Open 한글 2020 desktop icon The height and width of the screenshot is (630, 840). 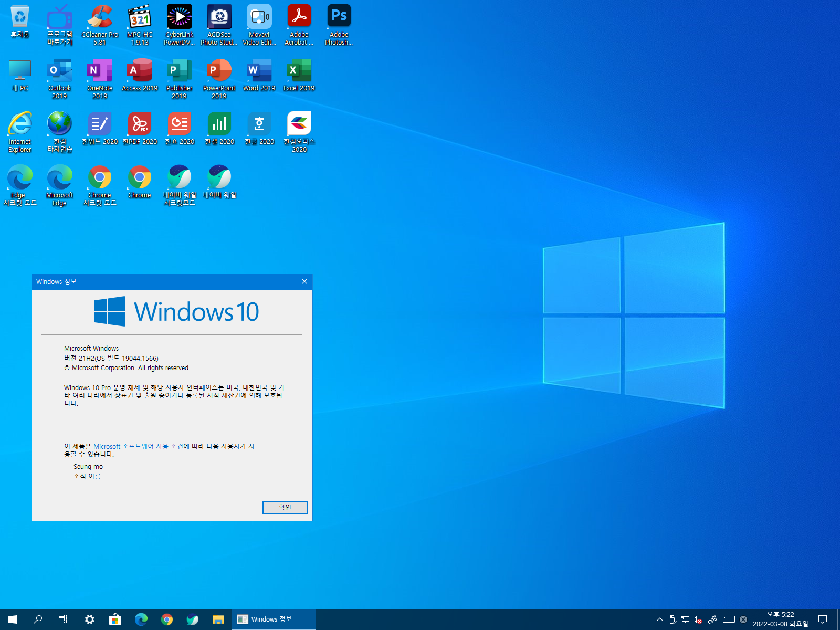(x=259, y=129)
